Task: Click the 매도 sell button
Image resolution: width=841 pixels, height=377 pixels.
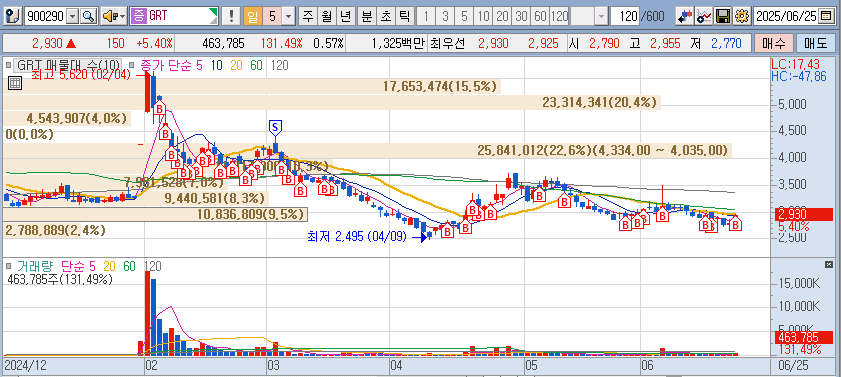Action: tap(815, 43)
